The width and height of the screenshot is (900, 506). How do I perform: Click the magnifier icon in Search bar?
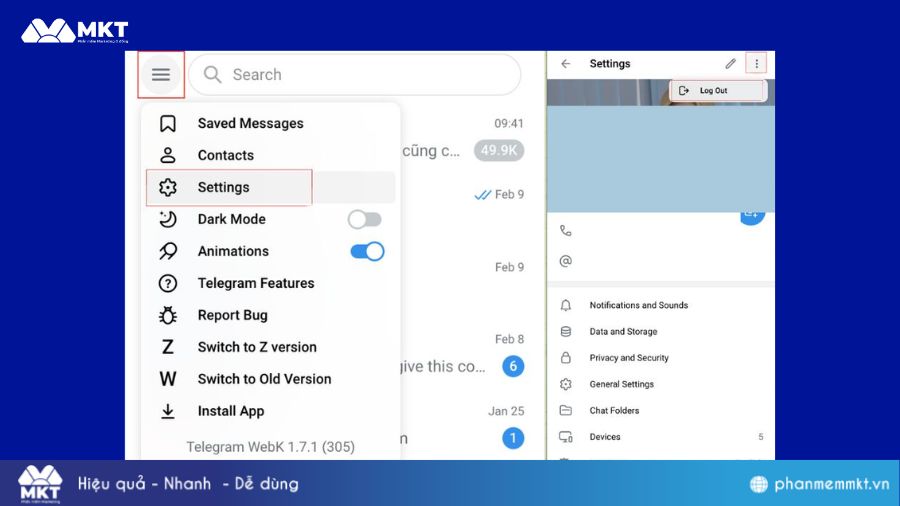click(212, 75)
